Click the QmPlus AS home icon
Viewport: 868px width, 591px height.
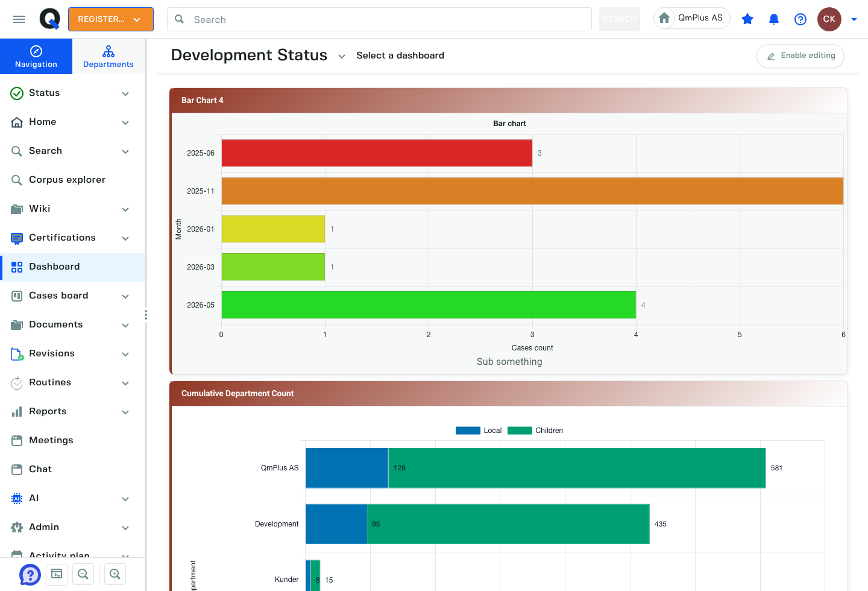664,18
